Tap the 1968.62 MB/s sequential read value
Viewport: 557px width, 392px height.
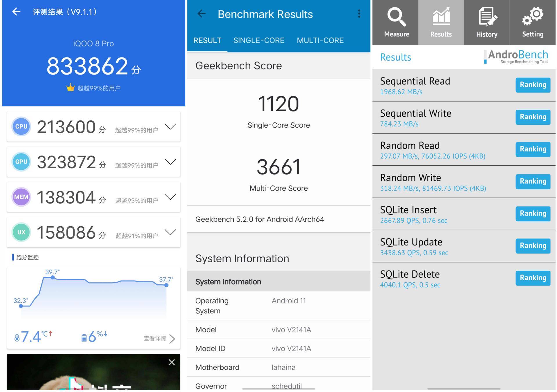click(x=401, y=92)
